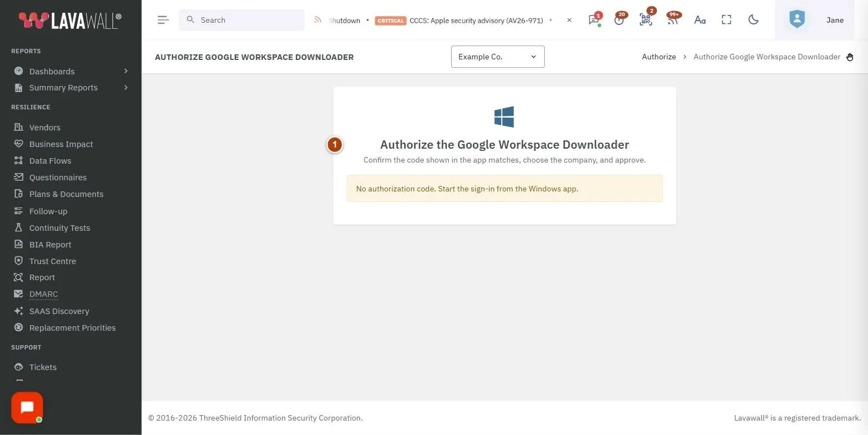Click the DMARC envelope icon
The height and width of the screenshot is (435, 868).
(18, 294)
